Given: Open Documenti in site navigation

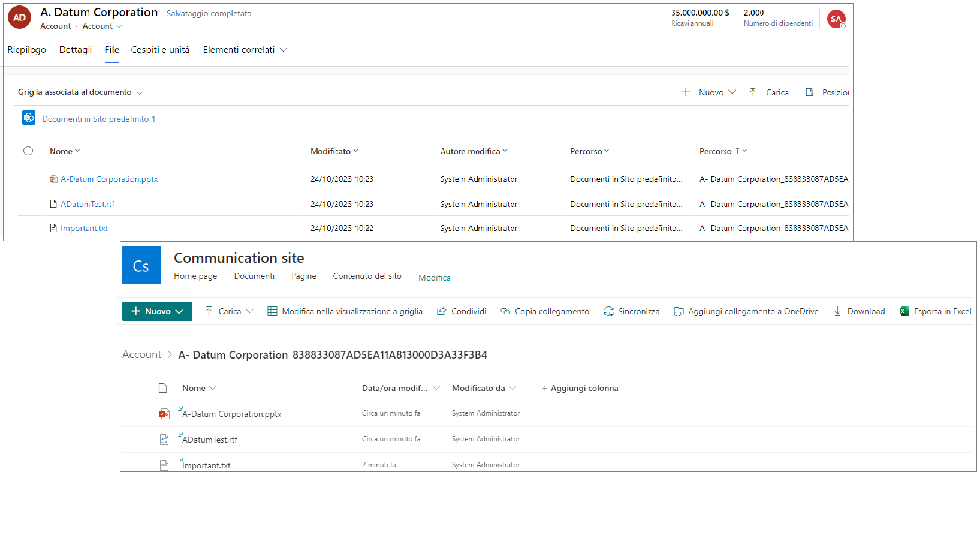Looking at the screenshot, I should (x=254, y=276).
